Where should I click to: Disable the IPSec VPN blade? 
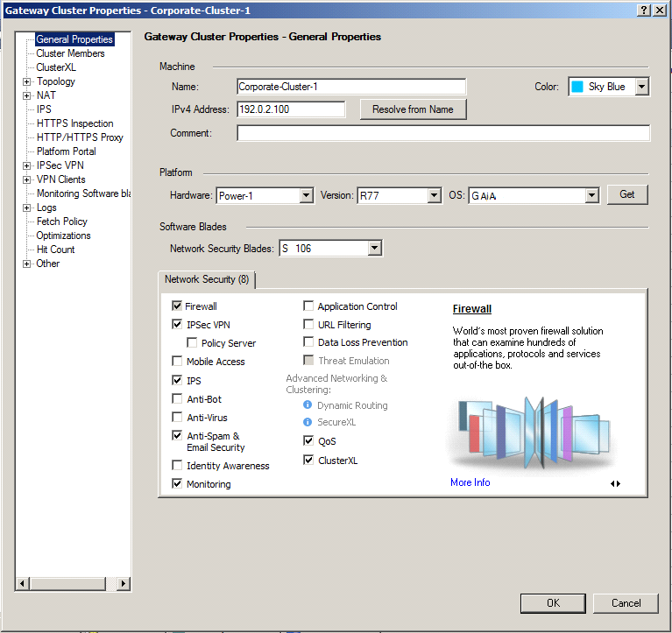tap(177, 324)
